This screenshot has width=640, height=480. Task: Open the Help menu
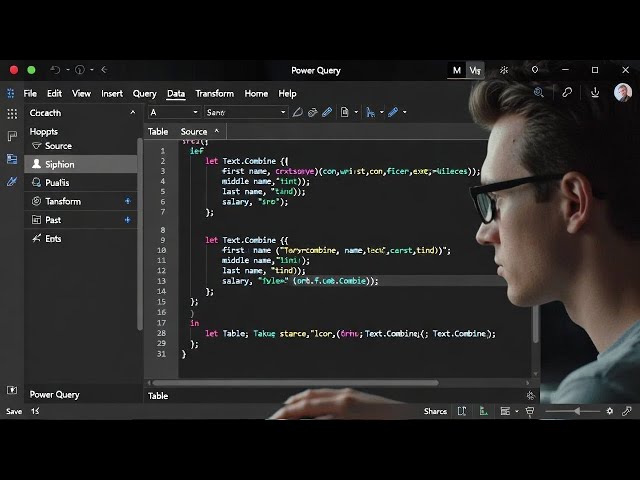(x=287, y=93)
